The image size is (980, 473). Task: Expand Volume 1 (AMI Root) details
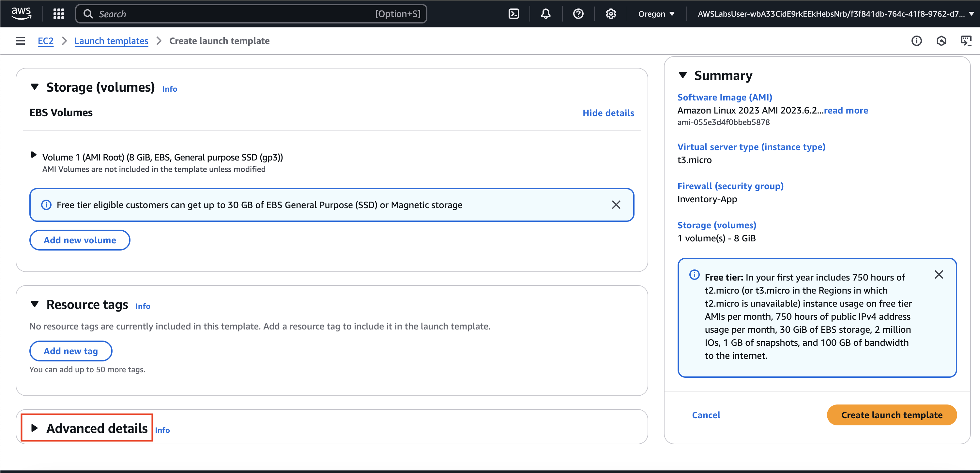point(34,155)
